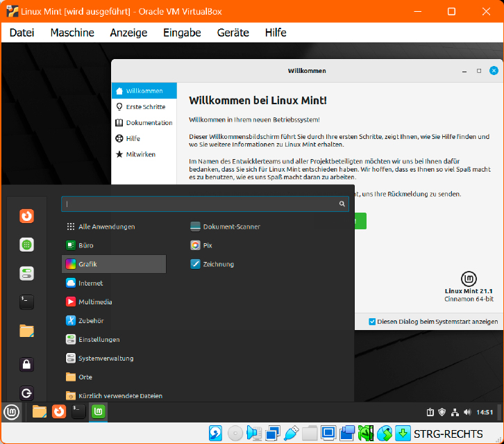Image resolution: width=504 pixels, height=444 pixels.
Task: Click the green keyboard capture arrow icon
Action: 403,434
